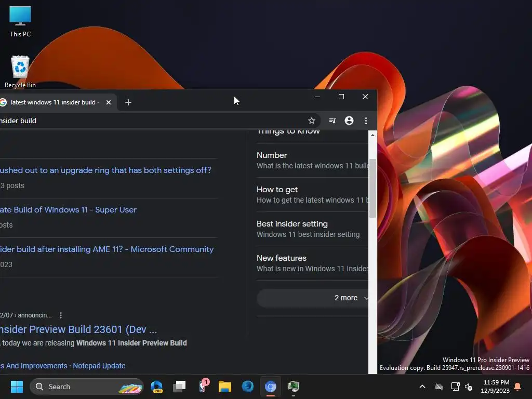Screen dimensions: 532x399
Task: Open the 'Build of Windows 11 - Super User' link
Action: coord(68,210)
